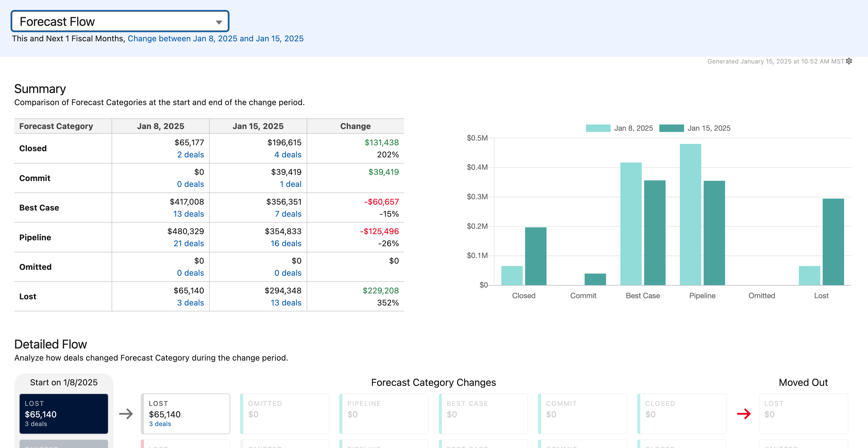This screenshot has height=448, width=868.
Task: Open 3 deals link in Lost flow card
Action: (160, 424)
